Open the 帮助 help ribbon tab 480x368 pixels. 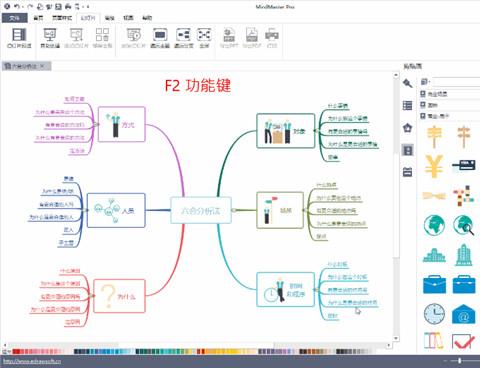pyautogui.click(x=147, y=18)
